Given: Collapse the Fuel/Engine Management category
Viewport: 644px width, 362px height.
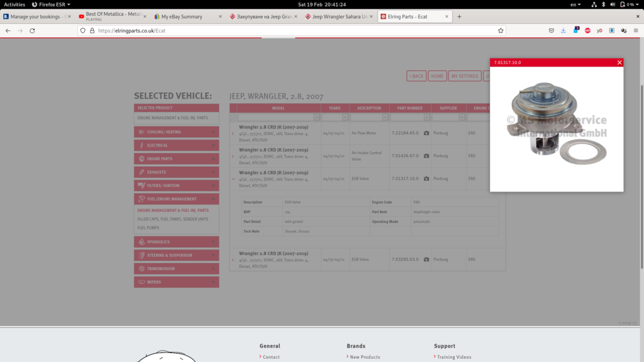Looking at the screenshot, I should point(176,199).
